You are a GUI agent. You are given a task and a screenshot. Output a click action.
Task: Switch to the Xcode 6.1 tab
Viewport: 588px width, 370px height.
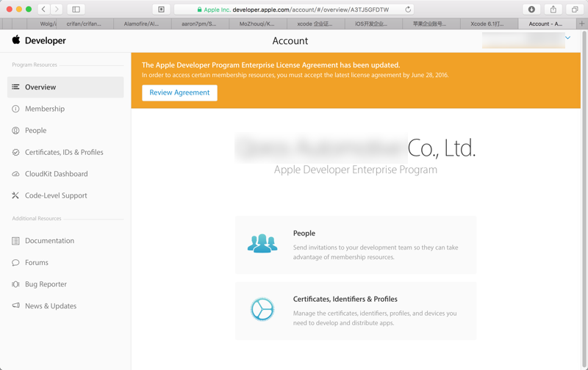(487, 23)
